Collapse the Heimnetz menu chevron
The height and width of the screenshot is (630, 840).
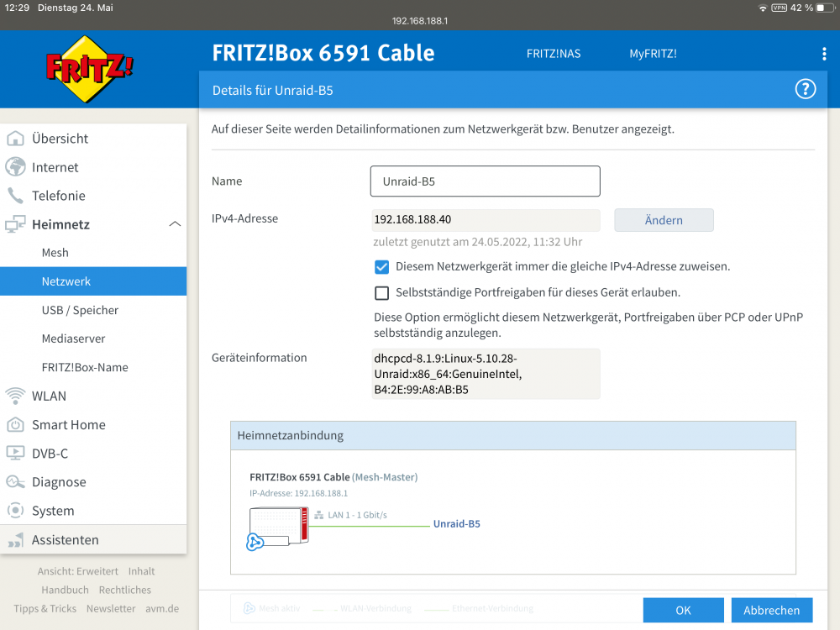(175, 224)
